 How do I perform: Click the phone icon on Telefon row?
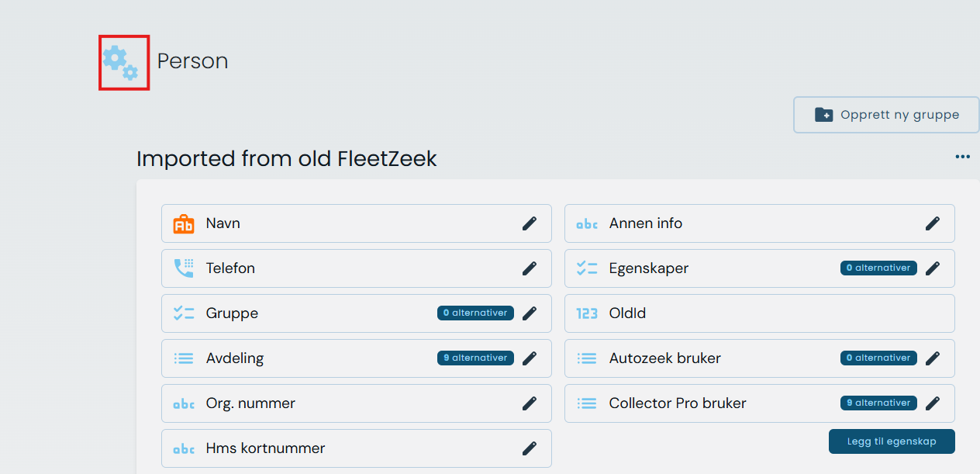(184, 268)
